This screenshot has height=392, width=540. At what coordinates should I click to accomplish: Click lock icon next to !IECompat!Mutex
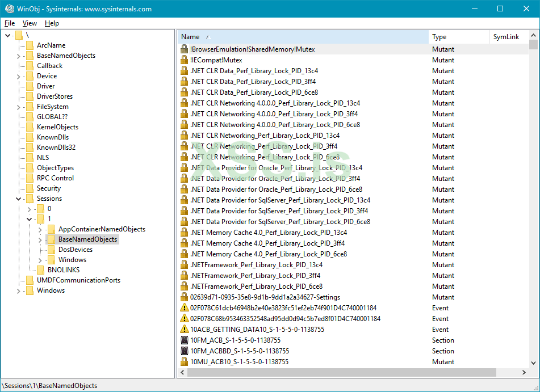(184, 60)
